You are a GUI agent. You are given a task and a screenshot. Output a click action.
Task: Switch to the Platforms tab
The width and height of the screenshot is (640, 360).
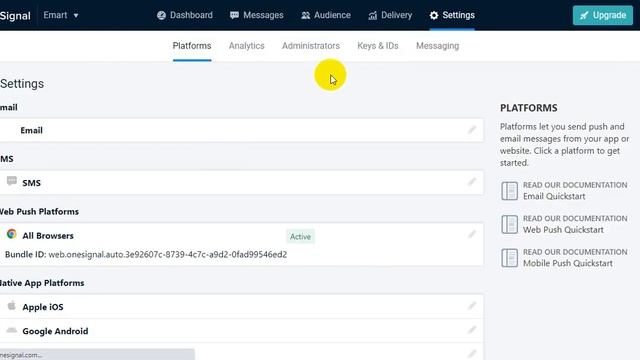click(x=192, y=46)
